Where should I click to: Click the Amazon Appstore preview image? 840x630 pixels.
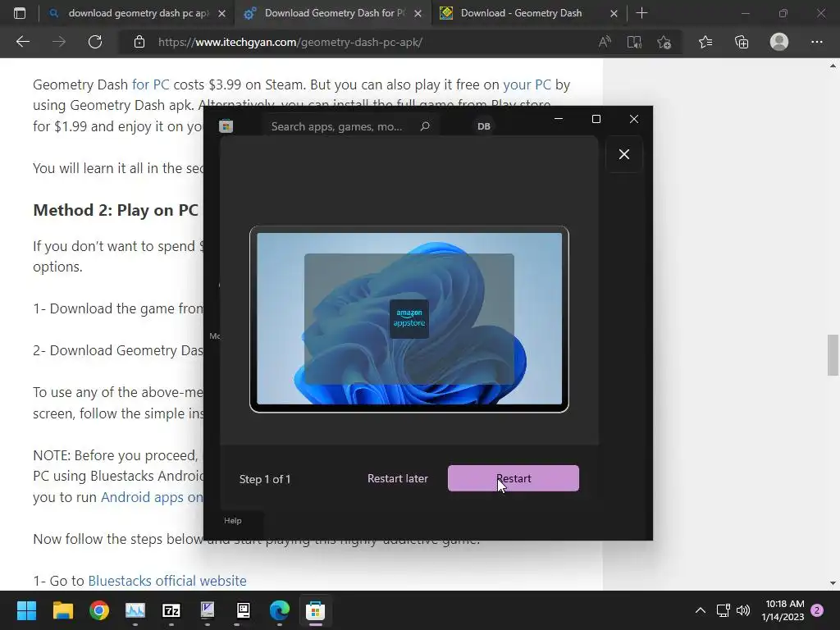click(x=409, y=319)
